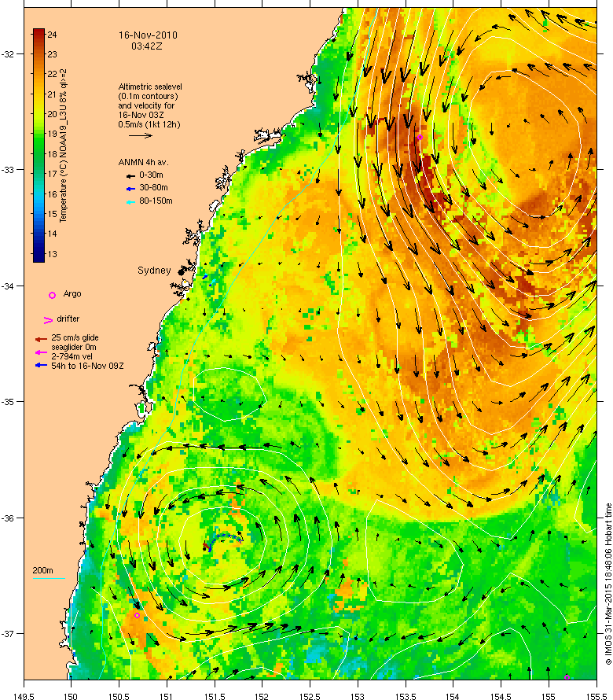The width and height of the screenshot is (613, 700).
Task: Click the 54h to 16-Nov 09Z label
Action: point(87,366)
